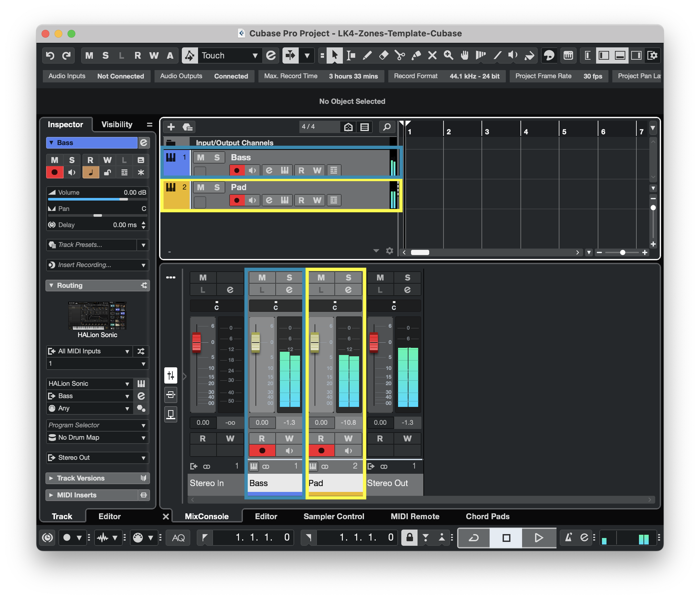Click the HALion Sonic Edit Instrument keyboard icon

141,384
